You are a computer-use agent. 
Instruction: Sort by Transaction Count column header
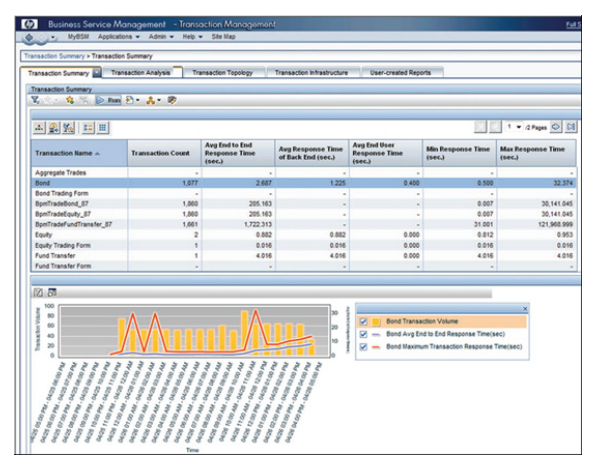(x=164, y=153)
